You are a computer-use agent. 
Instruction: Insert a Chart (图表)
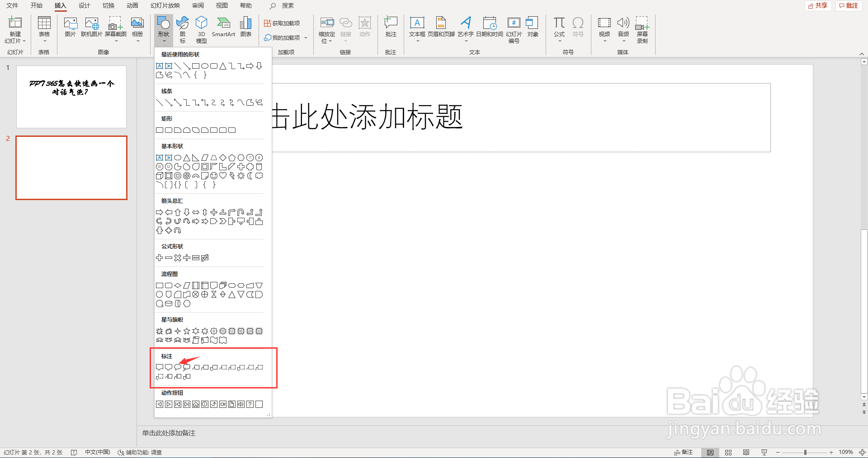[x=246, y=27]
